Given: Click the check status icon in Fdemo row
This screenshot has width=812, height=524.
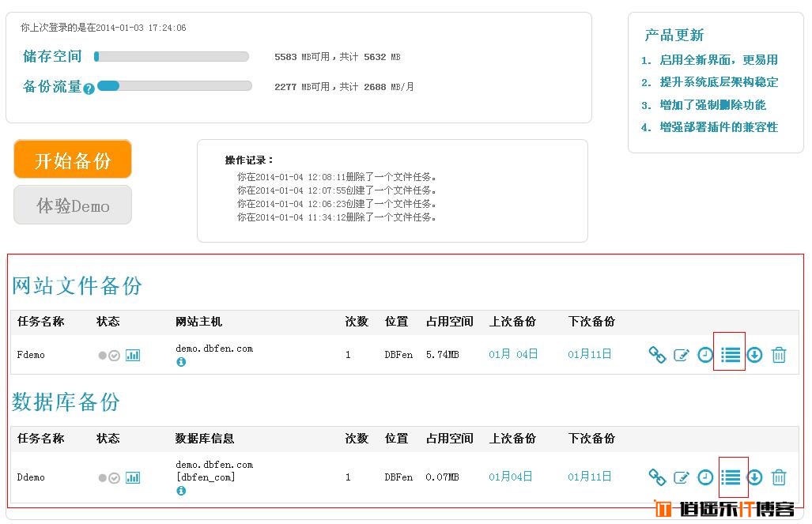Looking at the screenshot, I should [x=115, y=356].
